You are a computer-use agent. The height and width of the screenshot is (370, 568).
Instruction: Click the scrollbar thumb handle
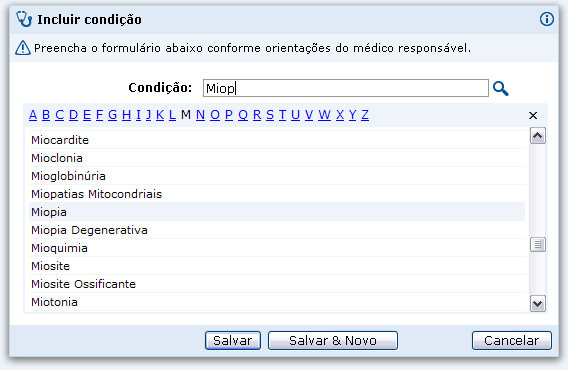pos(538,245)
